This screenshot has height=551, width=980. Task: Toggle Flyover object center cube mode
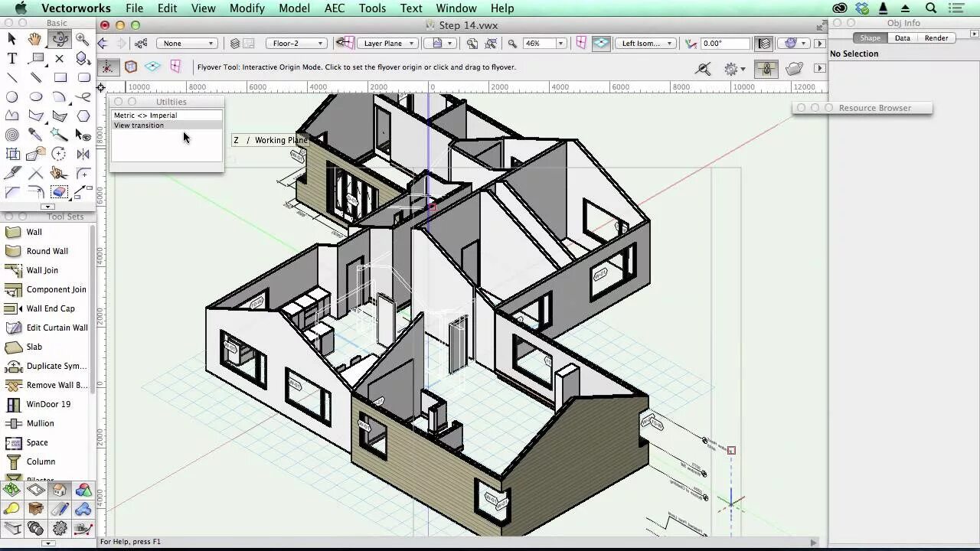coord(131,67)
